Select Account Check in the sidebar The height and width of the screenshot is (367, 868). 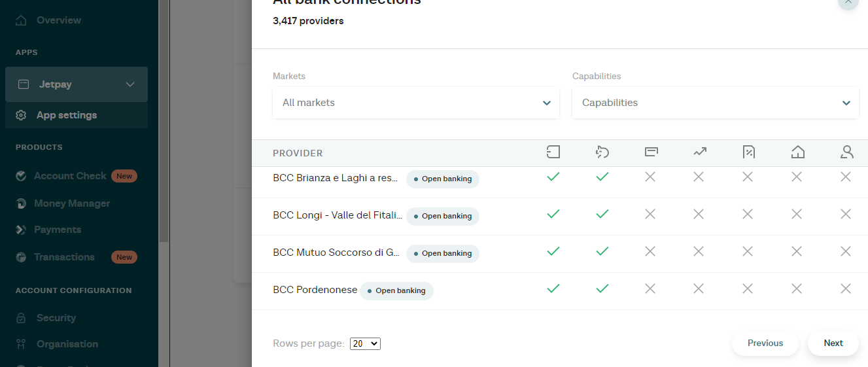[x=70, y=176]
